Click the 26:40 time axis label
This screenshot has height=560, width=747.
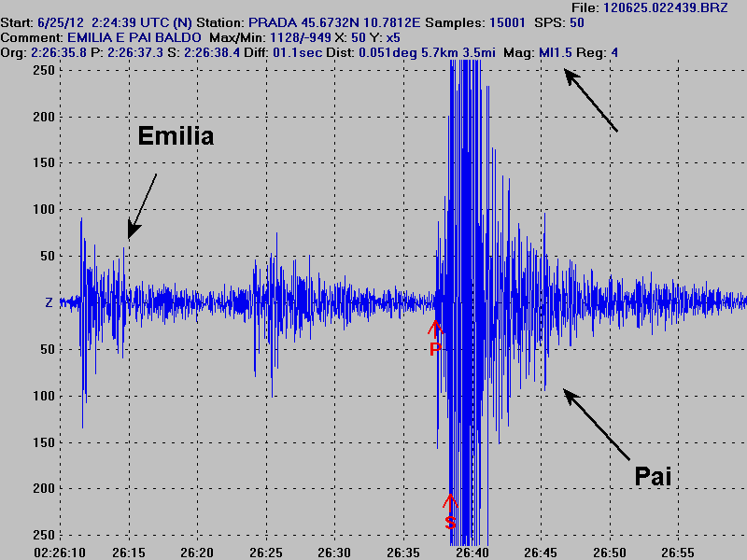[x=472, y=553]
